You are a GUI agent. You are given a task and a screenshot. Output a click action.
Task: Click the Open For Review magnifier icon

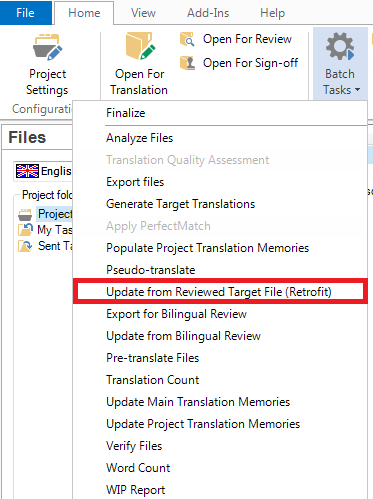coord(187,39)
